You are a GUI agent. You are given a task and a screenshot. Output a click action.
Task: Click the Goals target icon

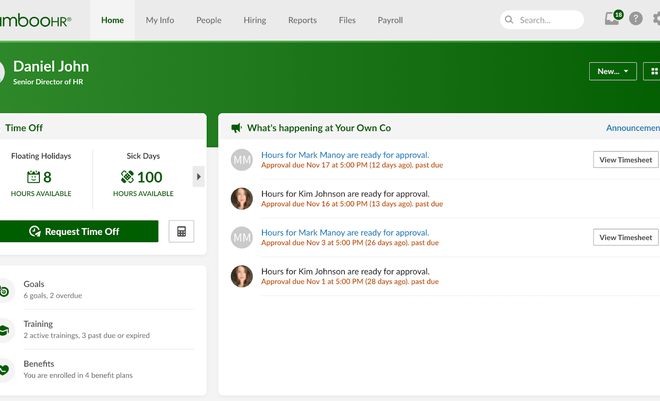(4, 290)
